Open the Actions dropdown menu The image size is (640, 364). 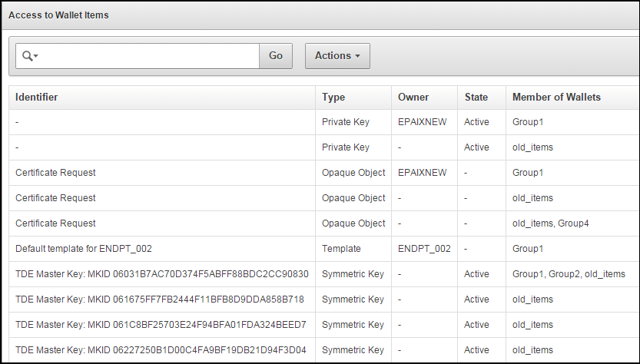coord(337,56)
